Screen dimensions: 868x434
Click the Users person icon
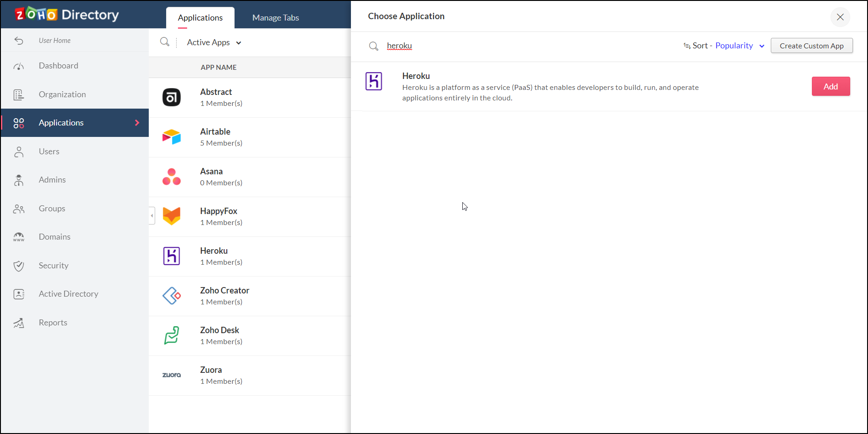click(x=19, y=152)
